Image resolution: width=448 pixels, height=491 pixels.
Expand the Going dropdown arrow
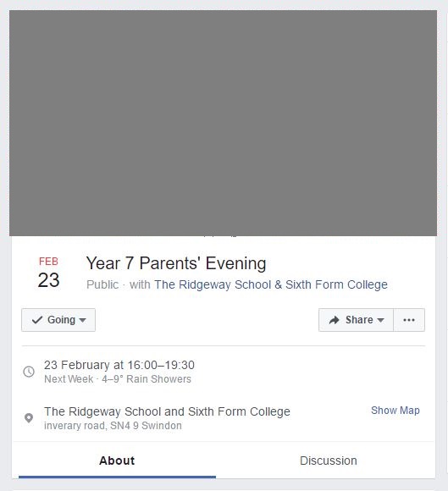point(83,320)
